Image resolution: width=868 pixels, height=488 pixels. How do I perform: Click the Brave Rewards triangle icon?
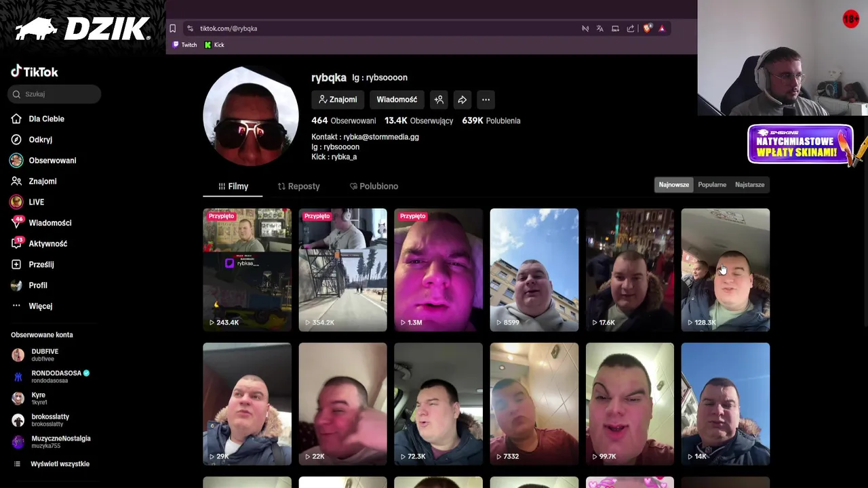tap(662, 28)
